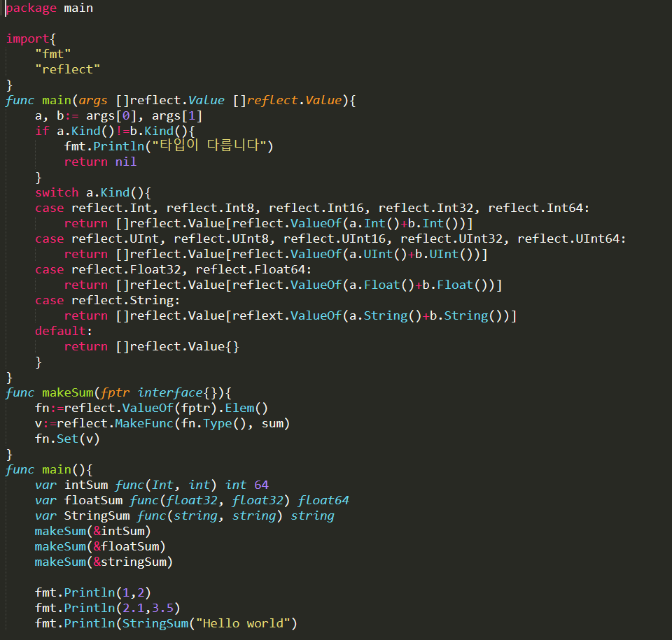Click 'reflect.UInt16' in the case line

pos(335,239)
